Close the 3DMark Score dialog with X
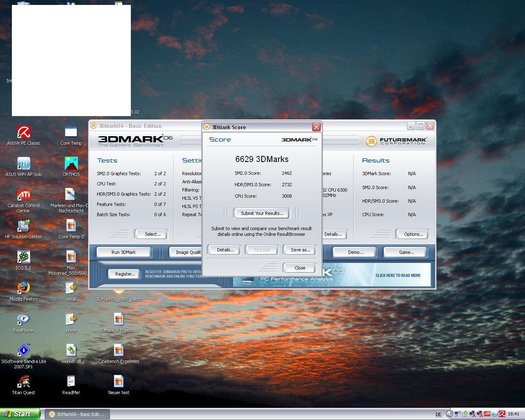Screen dimensions: 525x420 316,127
